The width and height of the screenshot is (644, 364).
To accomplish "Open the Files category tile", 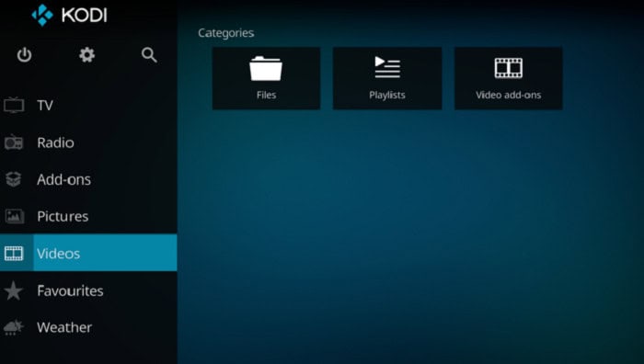I will 266,78.
